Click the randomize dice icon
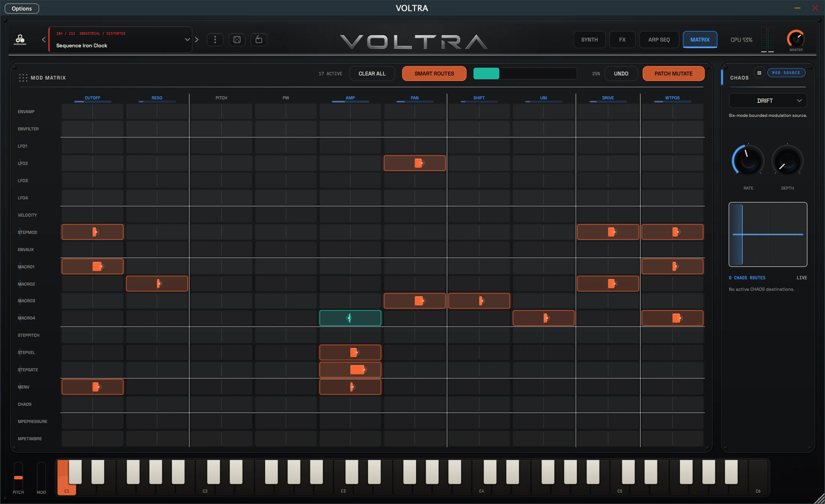 237,39
